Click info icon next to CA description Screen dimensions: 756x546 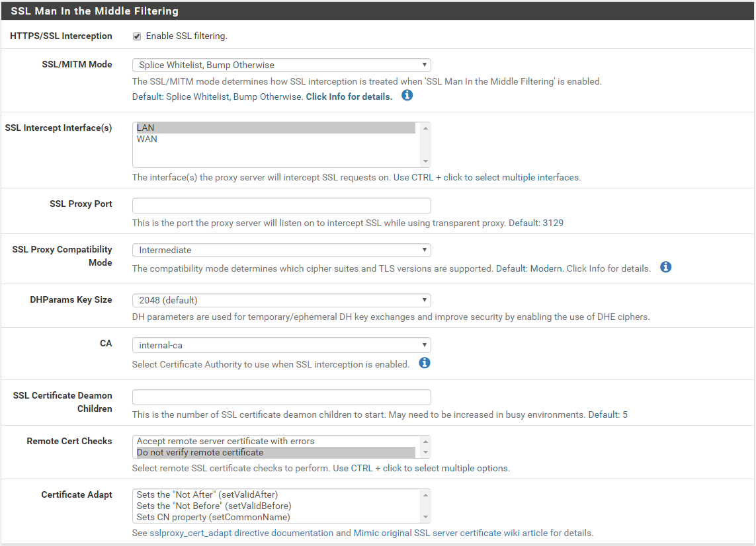click(425, 364)
